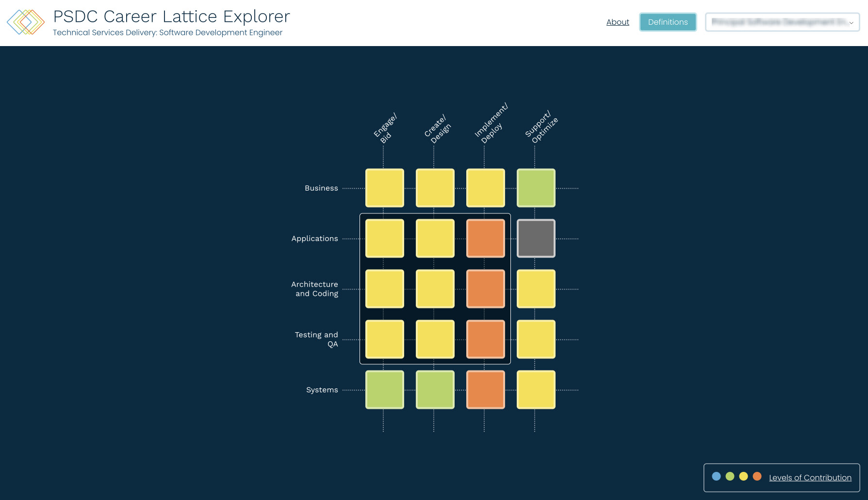Click the Engage/Bid column header
This screenshot has height=500, width=868.
click(385, 129)
